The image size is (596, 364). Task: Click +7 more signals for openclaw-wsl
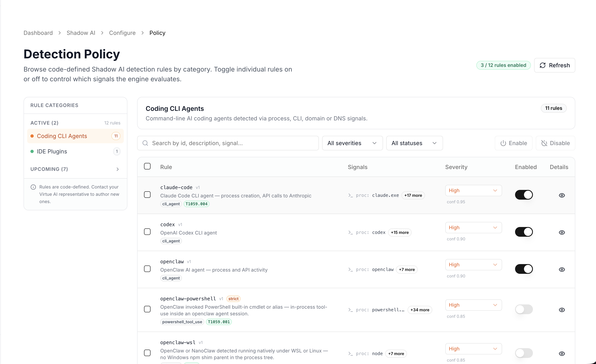coord(396,354)
